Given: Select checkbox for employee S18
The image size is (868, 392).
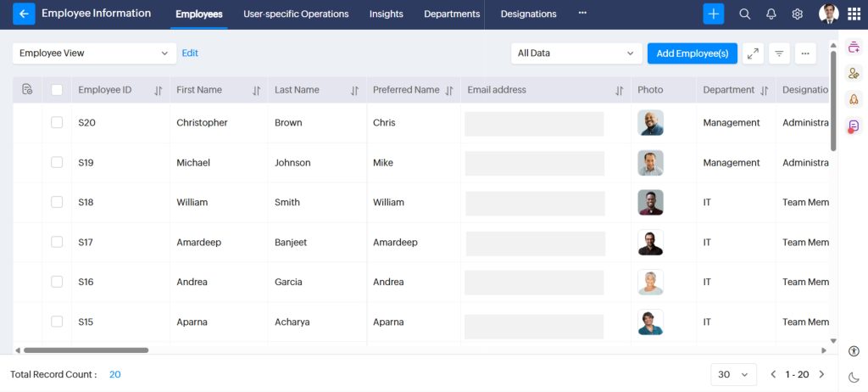Looking at the screenshot, I should (57, 203).
